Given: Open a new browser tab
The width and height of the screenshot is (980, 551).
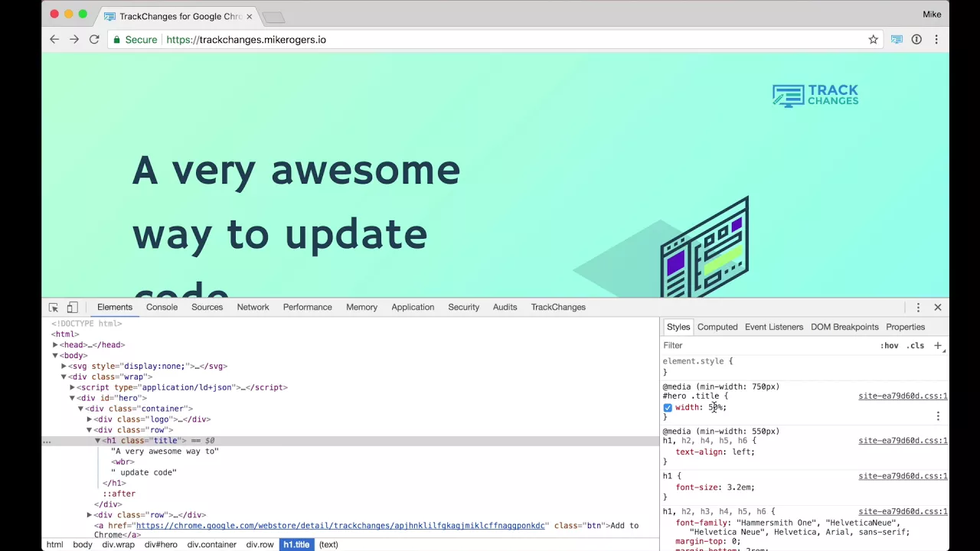Looking at the screenshot, I should pos(273,17).
